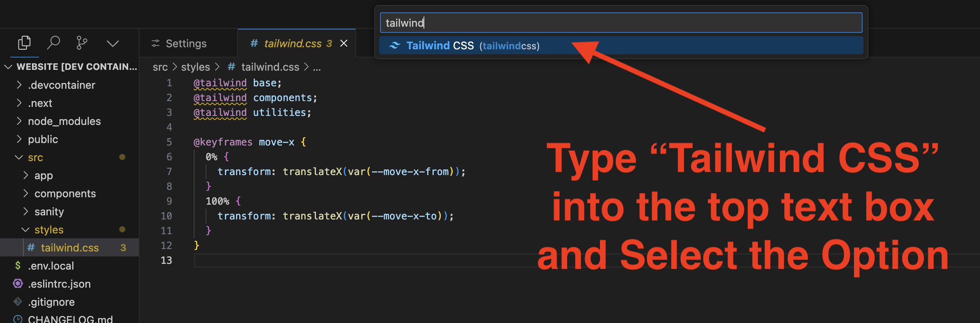Click line number 1 in the gutter

[169, 83]
